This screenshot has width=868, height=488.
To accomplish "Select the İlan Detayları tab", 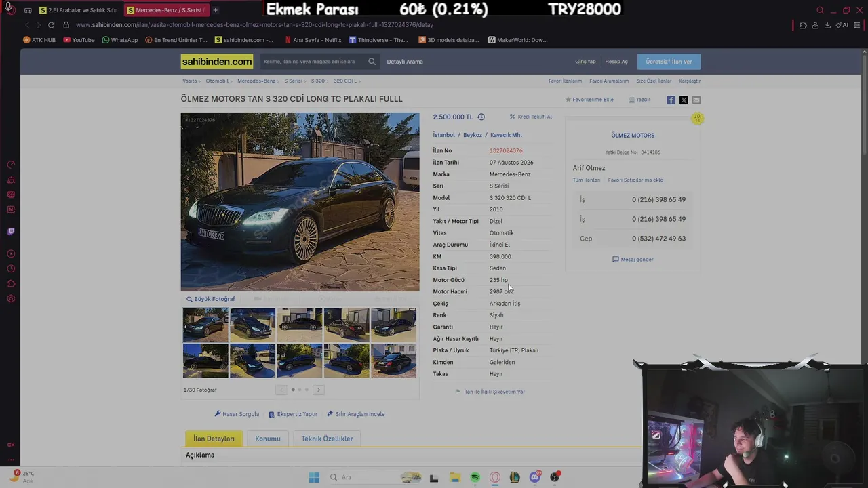I will (214, 439).
